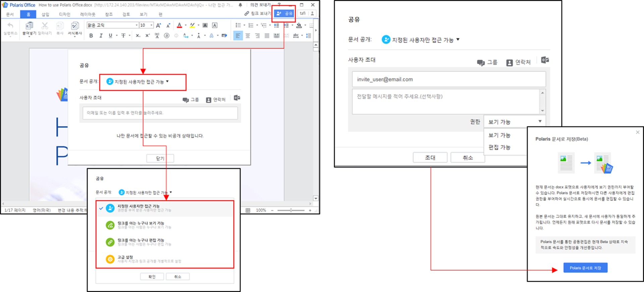Open document access dropdown in first share dialog
The height and width of the screenshot is (292, 644).
point(138,82)
